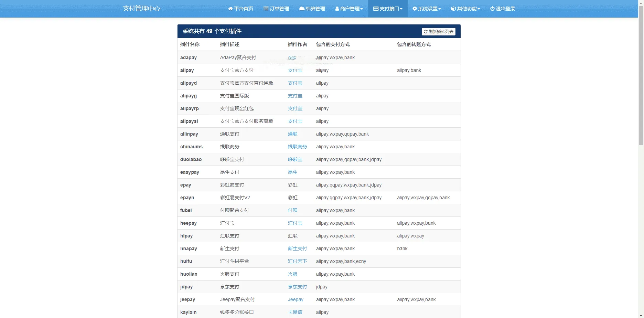Expand the 系统设置 dropdown caret
644x318 pixels.
point(440,9)
